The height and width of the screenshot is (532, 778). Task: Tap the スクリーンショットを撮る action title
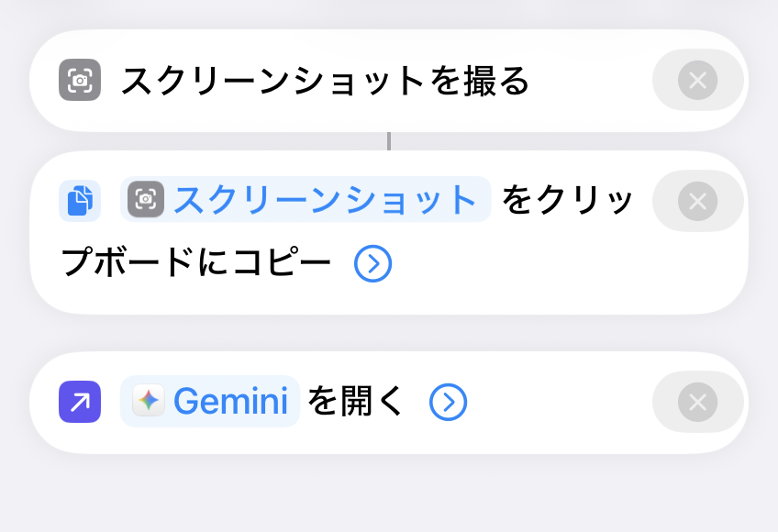[x=326, y=81]
